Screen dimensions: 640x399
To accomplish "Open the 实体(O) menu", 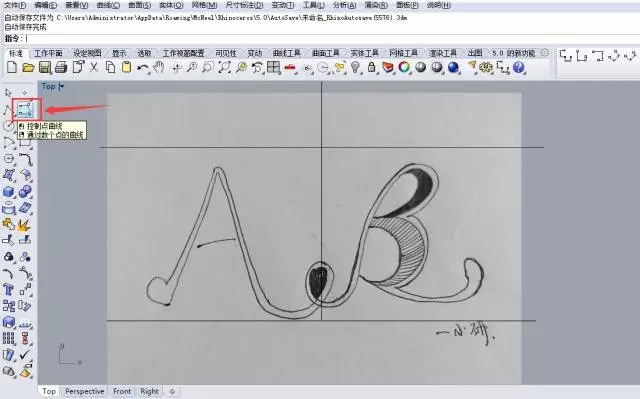I will point(171,5).
